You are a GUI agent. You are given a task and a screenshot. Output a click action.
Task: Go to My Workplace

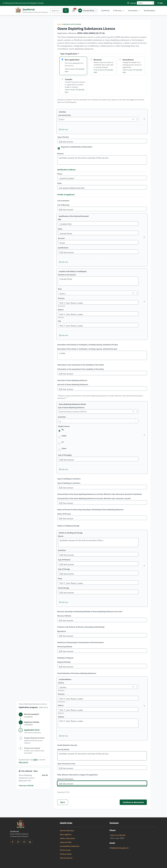point(150,10)
